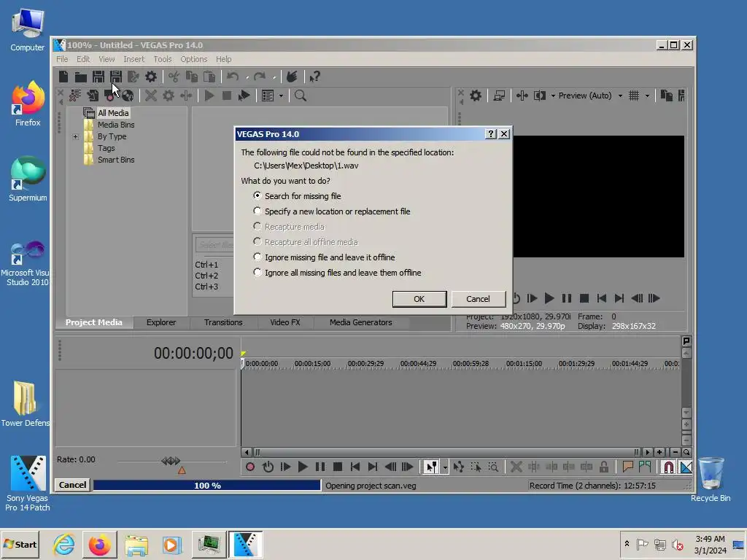Switch to the Video FX tab
This screenshot has height=560, width=747.
[285, 322]
